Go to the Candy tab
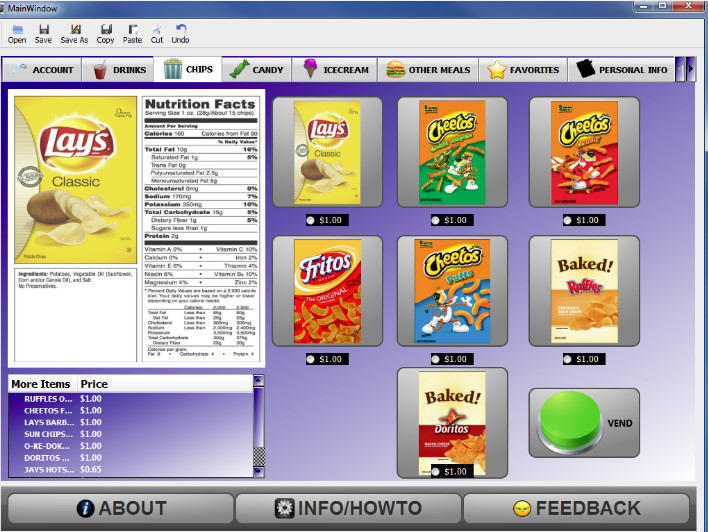Image resolution: width=708 pixels, height=532 pixels. pyautogui.click(x=256, y=70)
